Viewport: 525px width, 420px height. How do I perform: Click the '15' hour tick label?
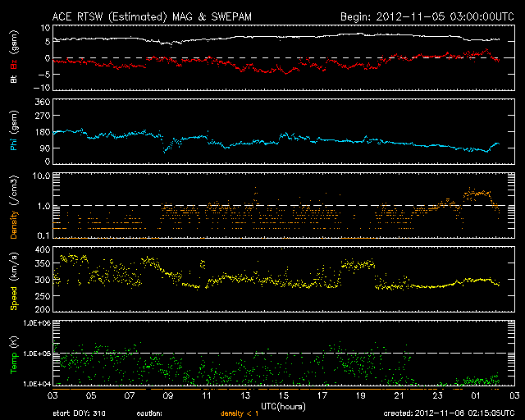(284, 396)
